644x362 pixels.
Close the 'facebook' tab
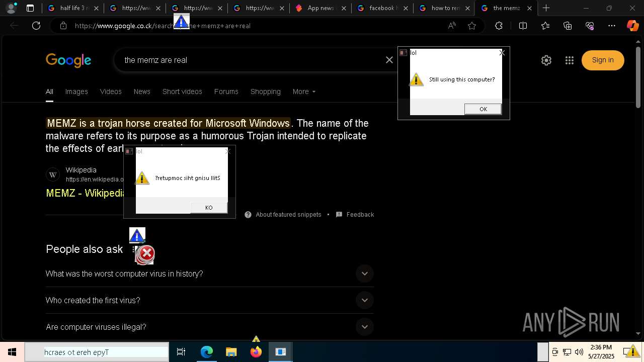(406, 8)
